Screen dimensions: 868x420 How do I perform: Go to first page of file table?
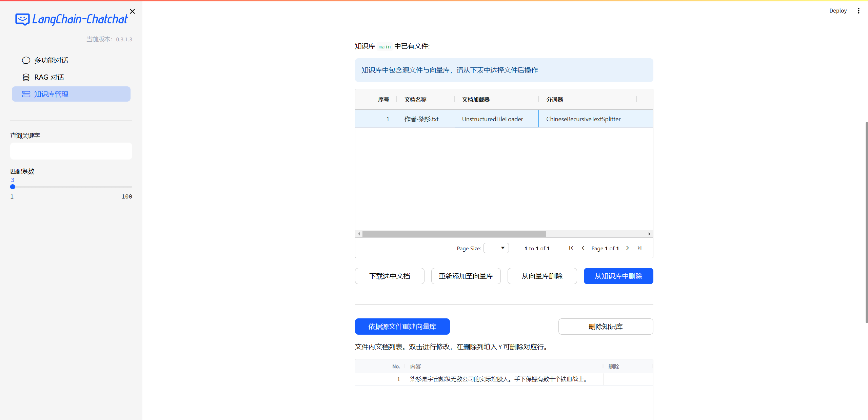coord(571,248)
